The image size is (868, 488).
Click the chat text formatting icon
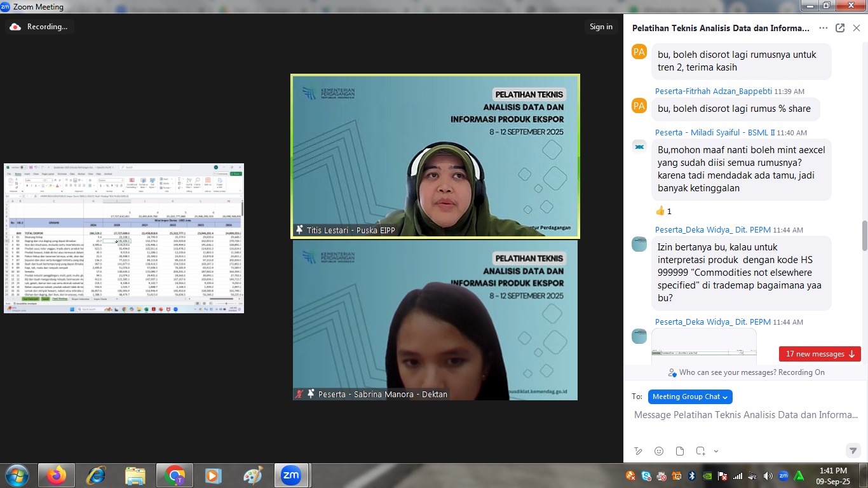click(x=639, y=451)
